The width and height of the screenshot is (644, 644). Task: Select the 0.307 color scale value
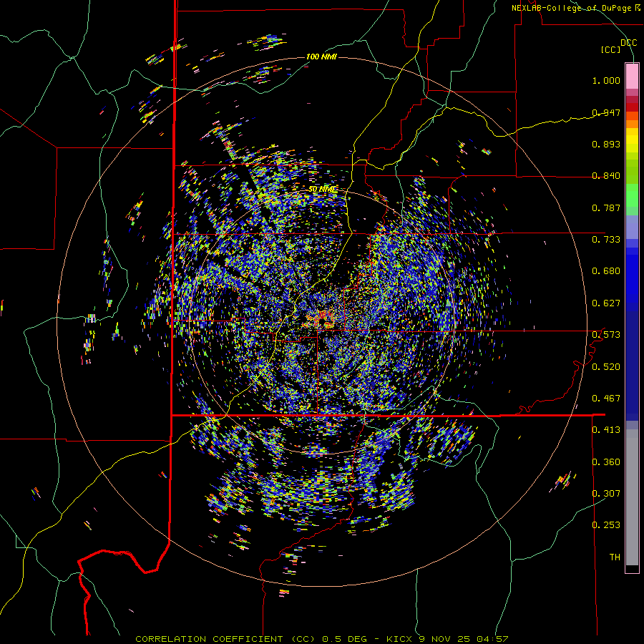coord(606,493)
